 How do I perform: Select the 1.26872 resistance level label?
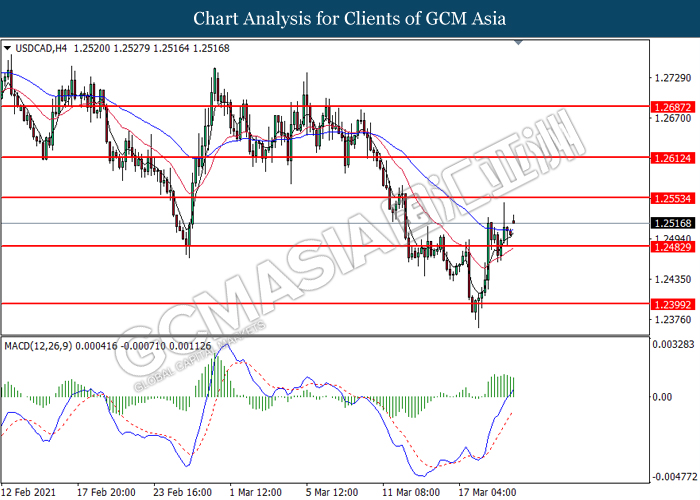click(673, 107)
